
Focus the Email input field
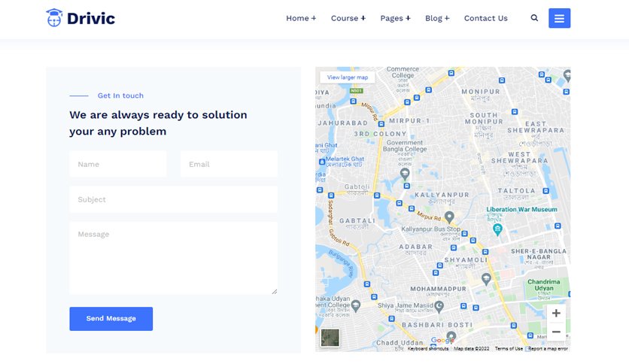pyautogui.click(x=229, y=164)
